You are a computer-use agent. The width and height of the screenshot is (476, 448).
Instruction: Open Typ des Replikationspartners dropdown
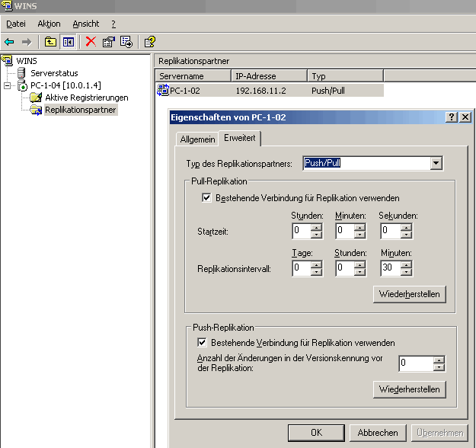coord(436,163)
